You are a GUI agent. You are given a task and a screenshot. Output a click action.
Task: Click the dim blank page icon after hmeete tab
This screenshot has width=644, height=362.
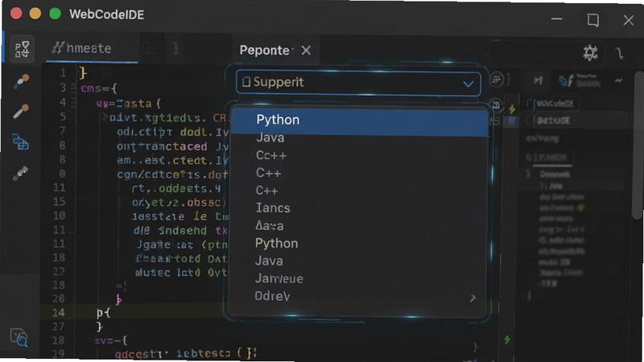[x=150, y=48]
